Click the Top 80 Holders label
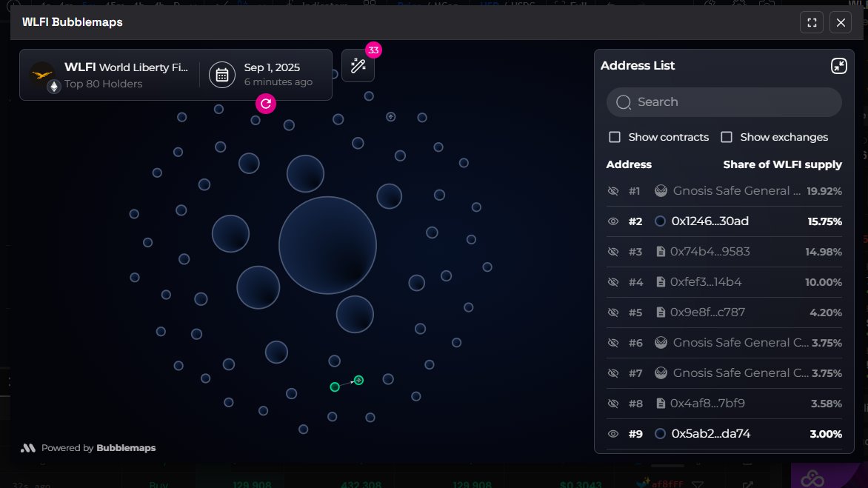This screenshot has height=488, width=868. click(x=104, y=84)
